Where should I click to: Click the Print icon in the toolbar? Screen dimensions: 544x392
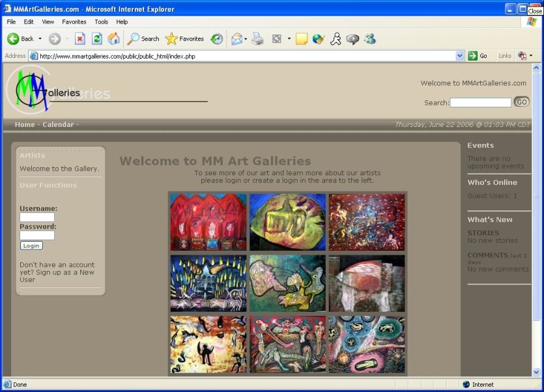[x=257, y=39]
